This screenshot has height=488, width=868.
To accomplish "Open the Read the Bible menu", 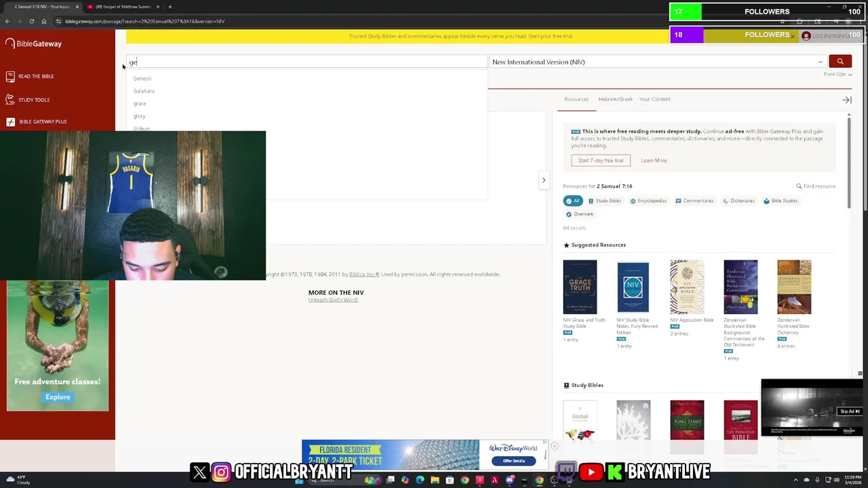I will point(30,77).
